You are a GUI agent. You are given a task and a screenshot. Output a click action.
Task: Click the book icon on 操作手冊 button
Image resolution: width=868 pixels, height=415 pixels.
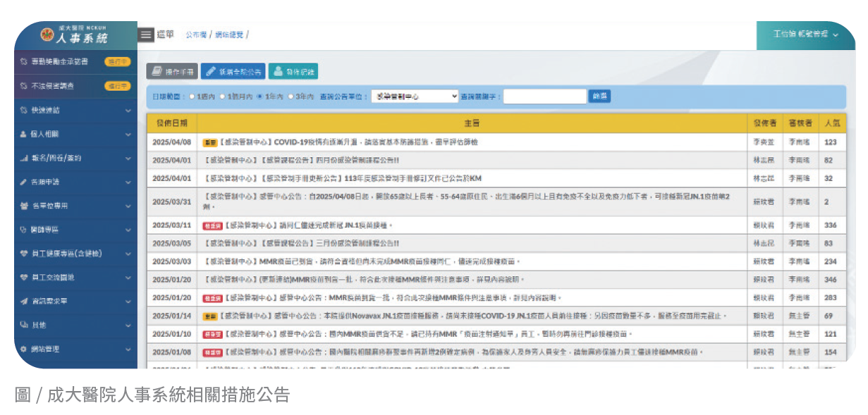point(157,71)
